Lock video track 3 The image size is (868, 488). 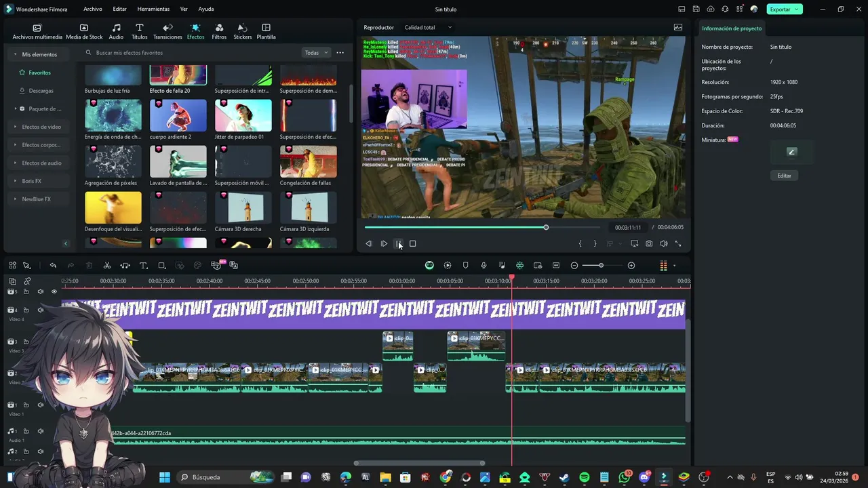[26, 342]
